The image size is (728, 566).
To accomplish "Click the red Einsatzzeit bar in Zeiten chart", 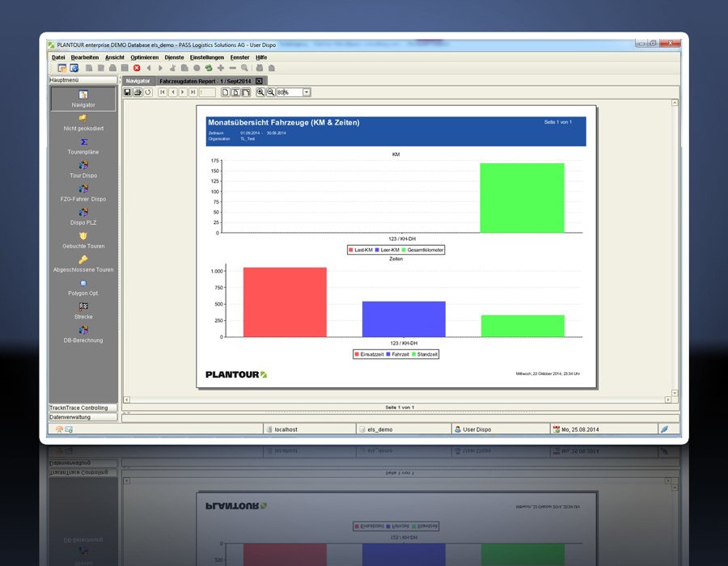I will 285,302.
